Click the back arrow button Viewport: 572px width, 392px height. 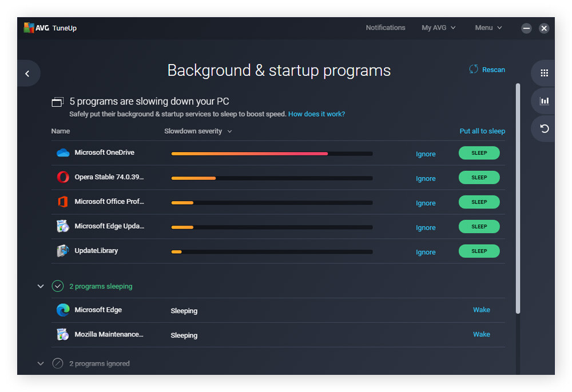pos(27,73)
